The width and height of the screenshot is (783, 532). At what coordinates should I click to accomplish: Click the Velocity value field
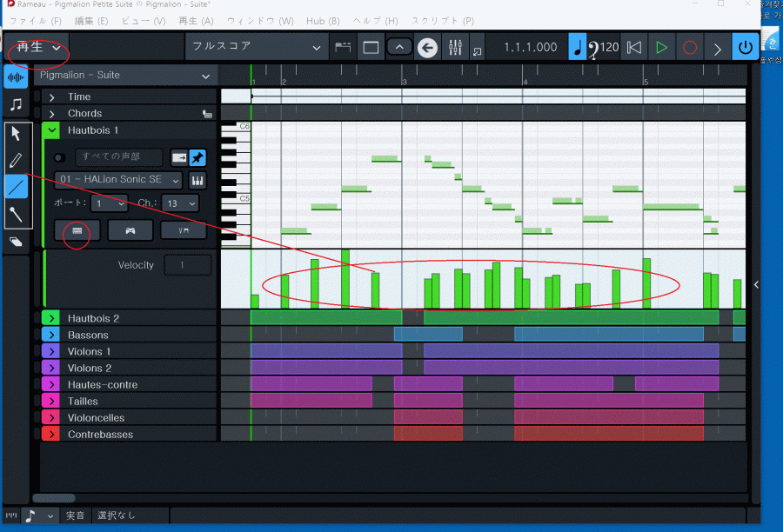(x=188, y=265)
